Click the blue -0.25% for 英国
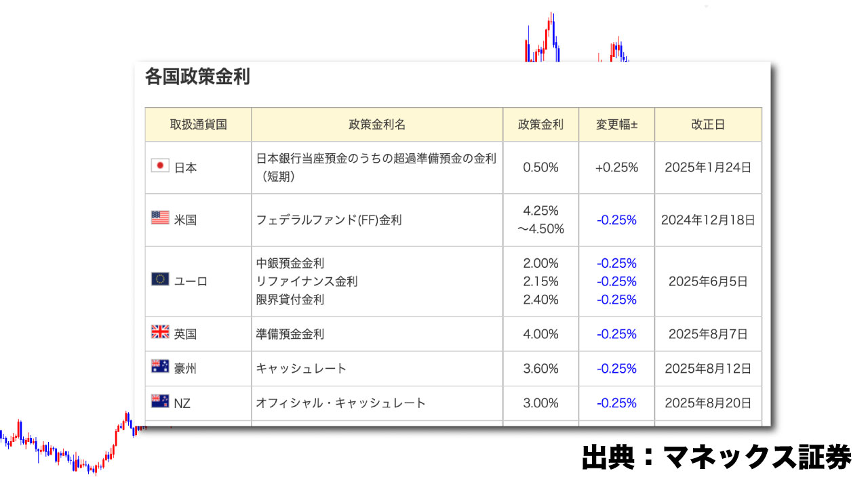 coord(616,334)
